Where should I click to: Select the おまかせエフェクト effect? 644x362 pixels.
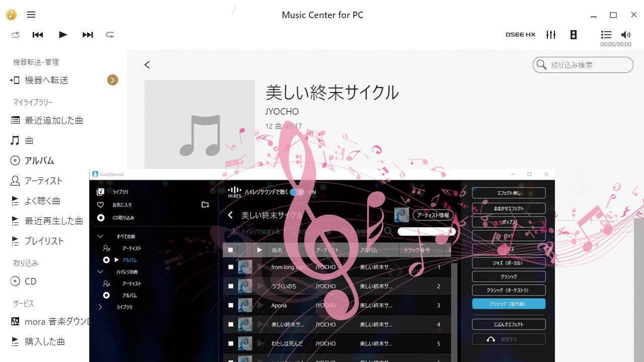[509, 208]
